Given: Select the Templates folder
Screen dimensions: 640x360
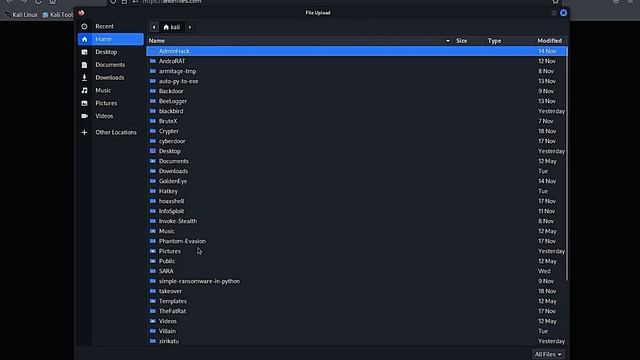Looking at the screenshot, I should pos(357,301).
